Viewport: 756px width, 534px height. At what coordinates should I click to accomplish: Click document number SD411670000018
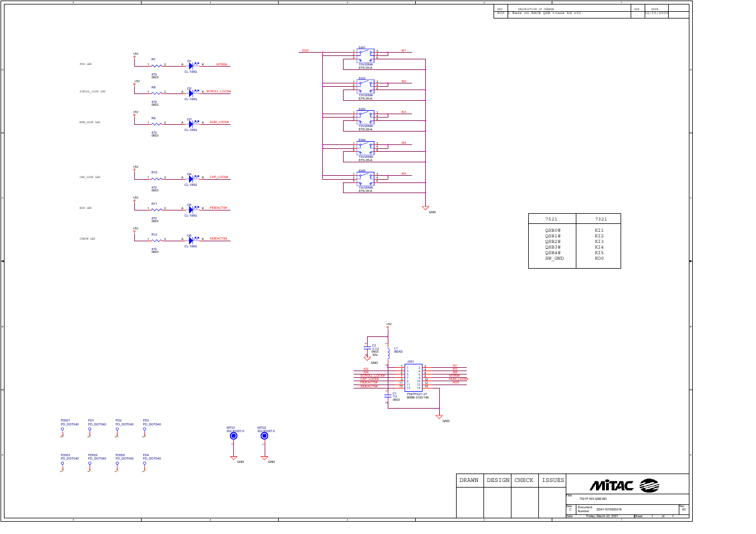(609, 509)
